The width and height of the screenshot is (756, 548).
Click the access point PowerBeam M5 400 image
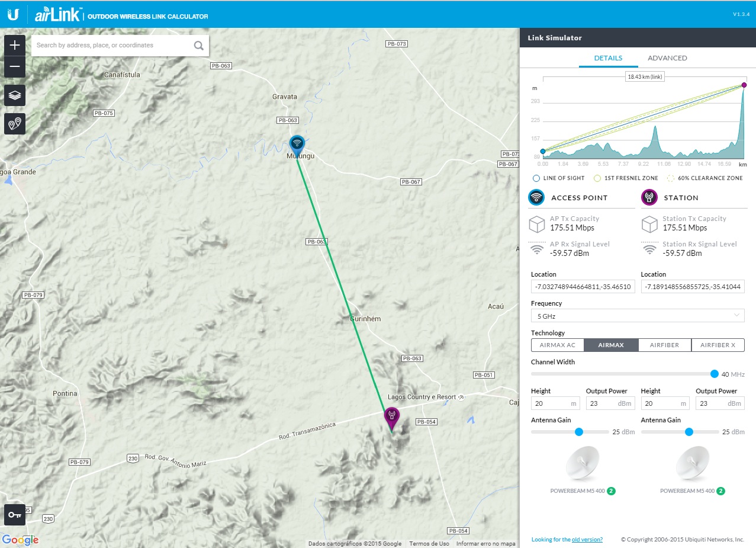coord(583,463)
